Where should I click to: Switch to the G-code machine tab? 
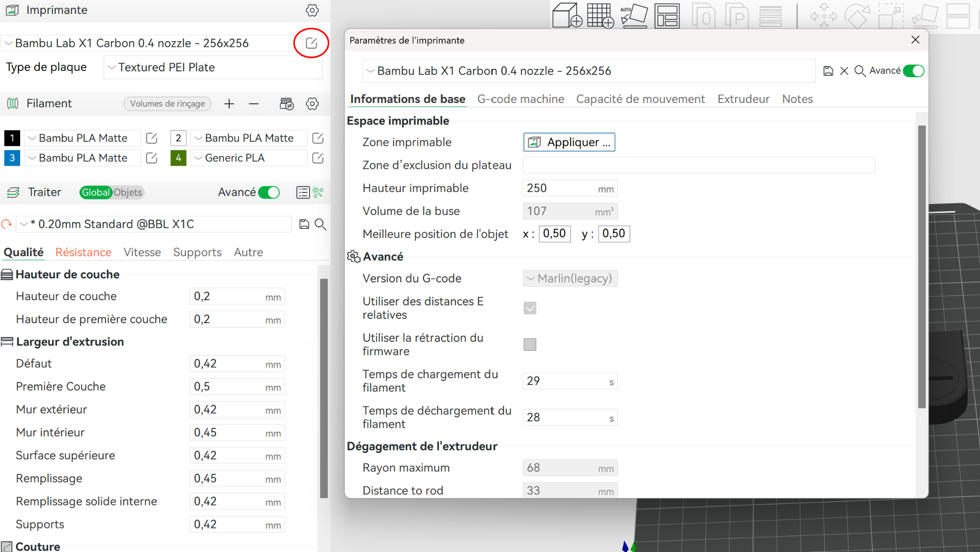[x=521, y=99]
